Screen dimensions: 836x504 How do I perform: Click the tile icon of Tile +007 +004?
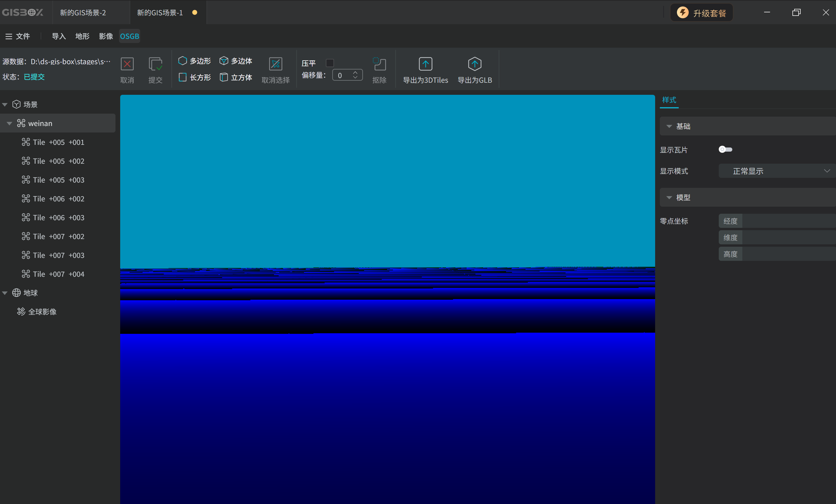(26, 274)
